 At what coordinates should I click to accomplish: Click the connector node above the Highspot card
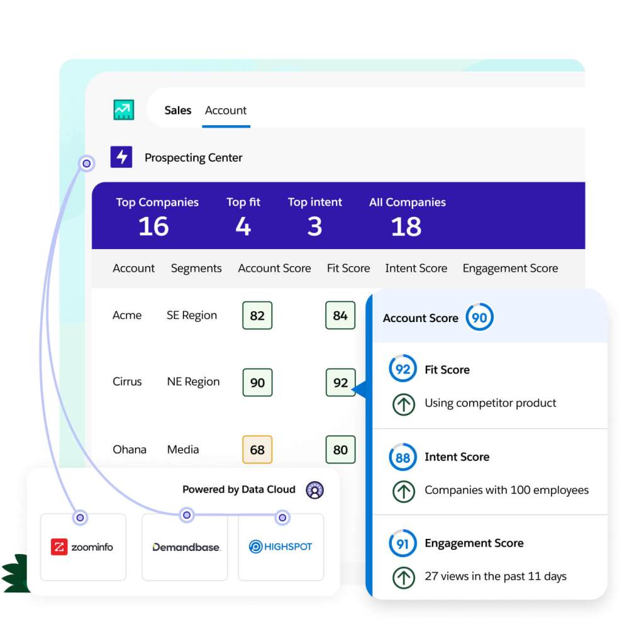tap(282, 518)
